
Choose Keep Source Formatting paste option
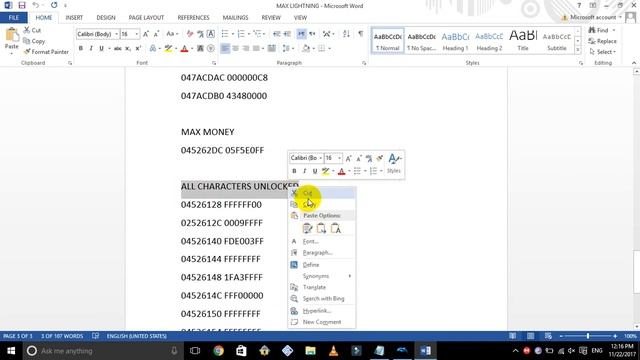(307, 229)
